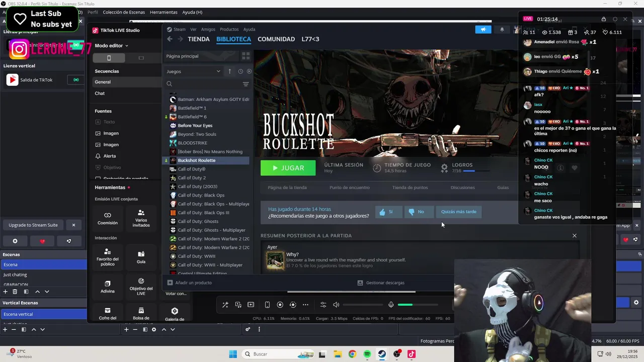Click the recent activity clock icon in Steam library

tap(240, 71)
